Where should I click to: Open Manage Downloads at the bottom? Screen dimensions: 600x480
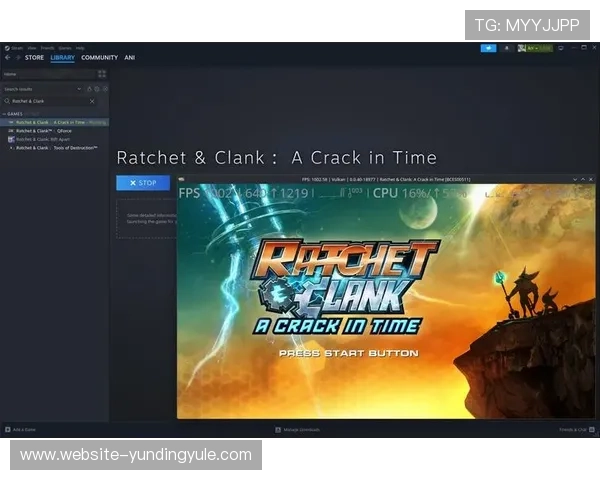point(298,430)
